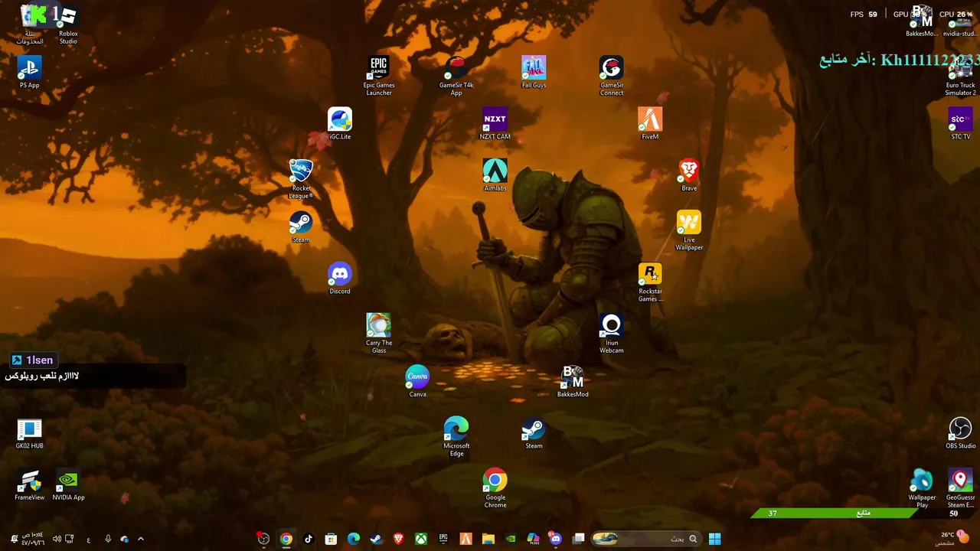This screenshot has width=980, height=551.
Task: Launch NZXT CAM from the desktop
Action: [x=495, y=123]
